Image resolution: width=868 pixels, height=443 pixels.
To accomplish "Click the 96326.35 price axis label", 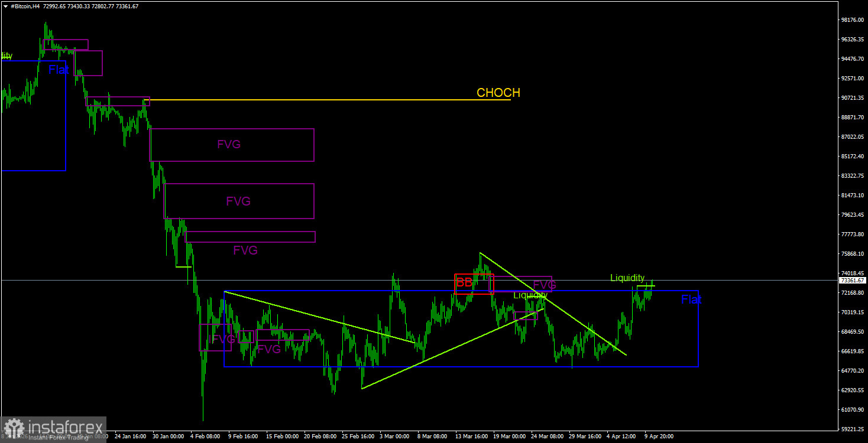I will click(x=853, y=40).
